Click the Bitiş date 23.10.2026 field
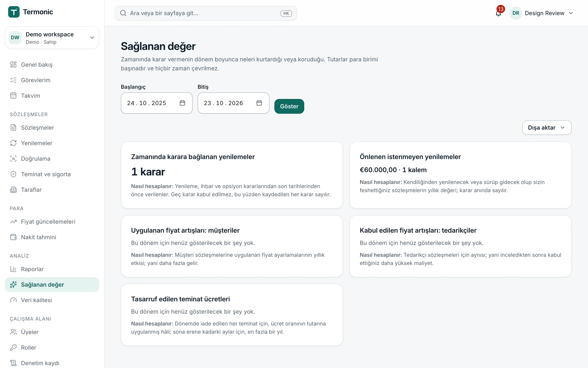Image resolution: width=588 pixels, height=368 pixels. [x=234, y=103]
